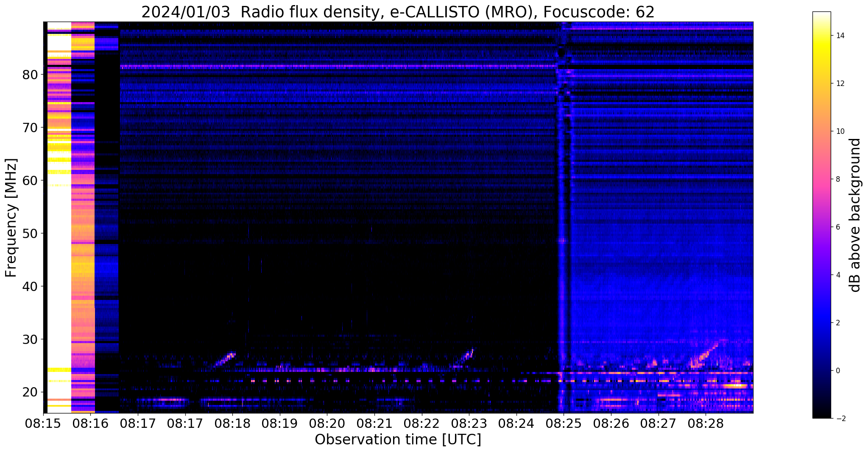
Task: Select the y-axis tick label '70'
Action: 30,128
